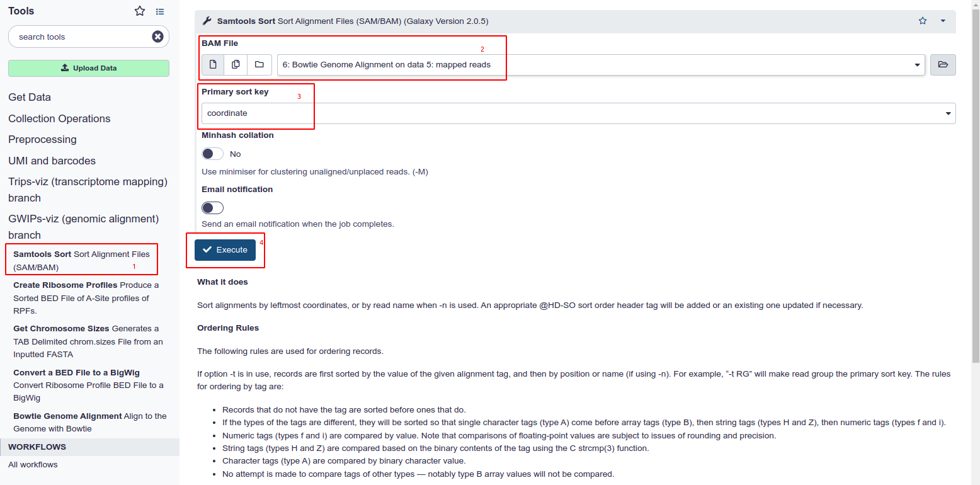Screen dimensions: 980x485
Task: Toggle the Minhash collation switch
Action: pyautogui.click(x=212, y=154)
